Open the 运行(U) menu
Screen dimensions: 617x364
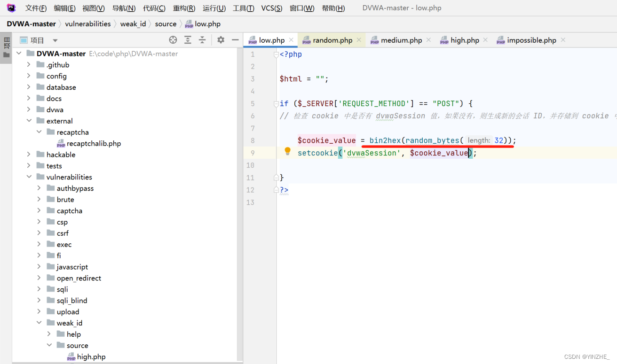click(214, 8)
